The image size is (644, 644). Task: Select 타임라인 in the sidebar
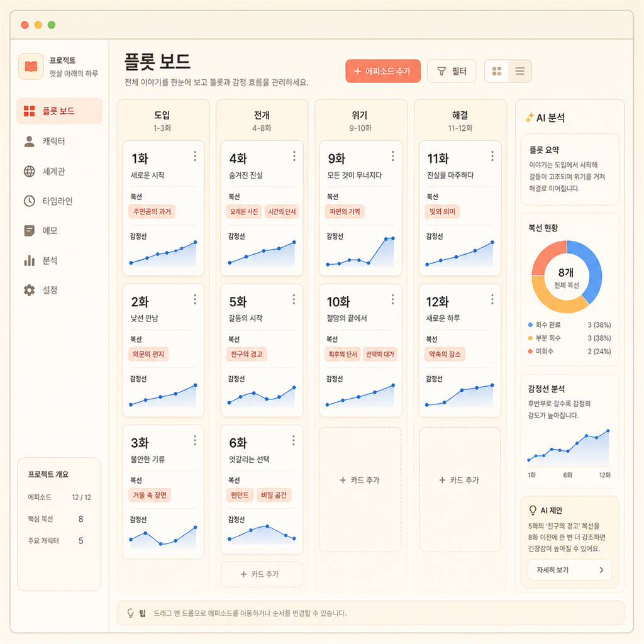click(48, 201)
